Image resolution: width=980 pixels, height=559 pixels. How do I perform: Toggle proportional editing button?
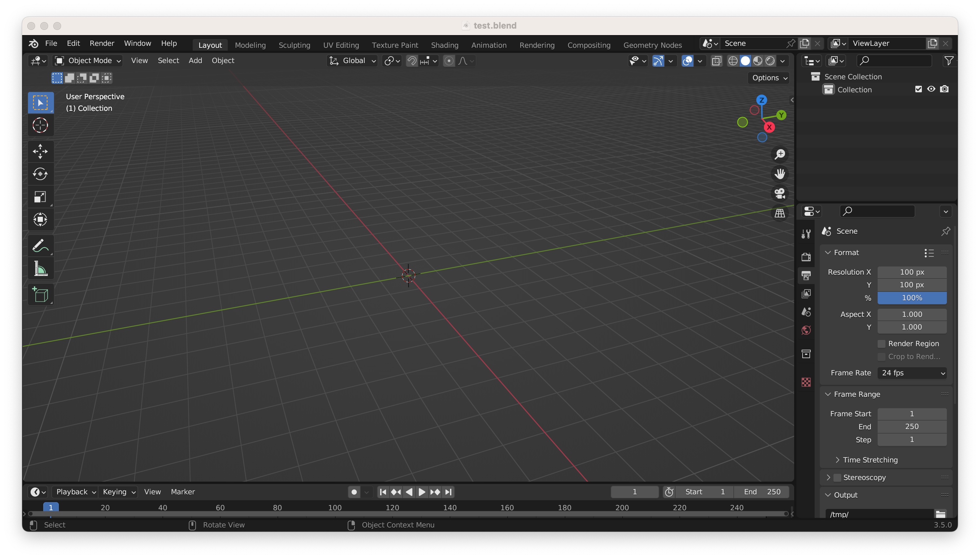coord(448,61)
